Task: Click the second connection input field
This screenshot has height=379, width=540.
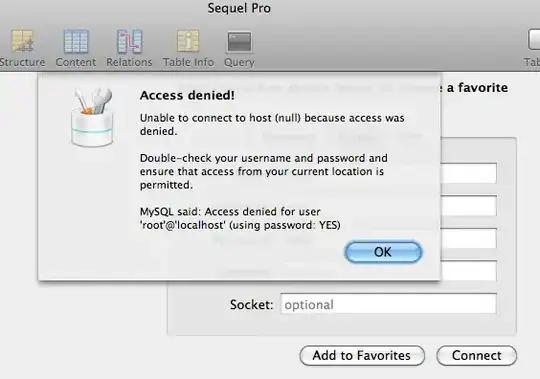Action: coord(469,206)
